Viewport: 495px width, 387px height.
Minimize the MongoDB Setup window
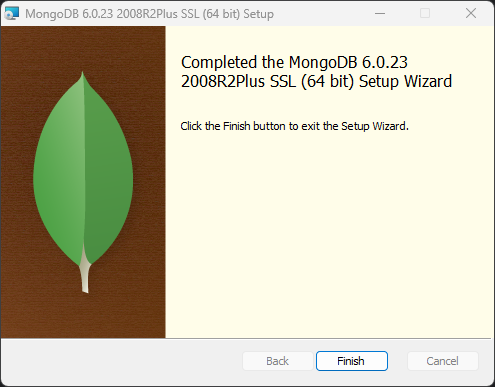[x=380, y=13]
